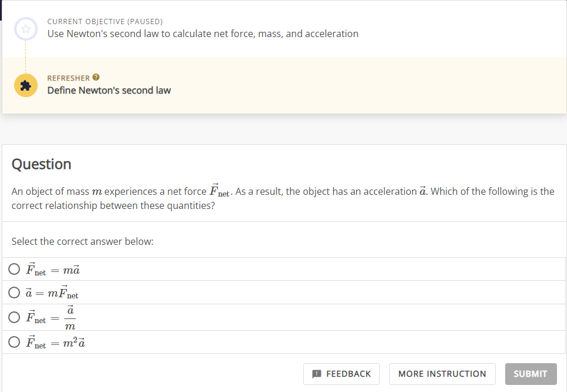Click the F net = a/m fraction formula
The height and width of the screenshot is (392, 567).
51,317
